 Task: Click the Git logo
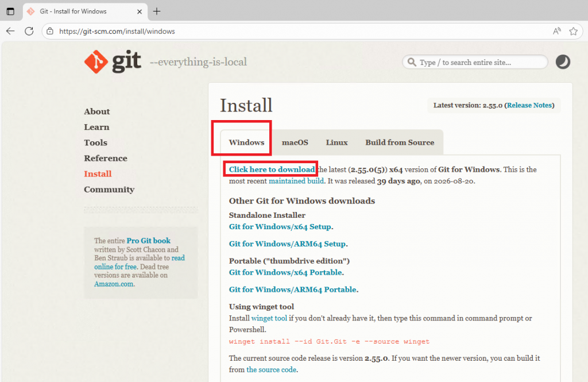pyautogui.click(x=113, y=61)
